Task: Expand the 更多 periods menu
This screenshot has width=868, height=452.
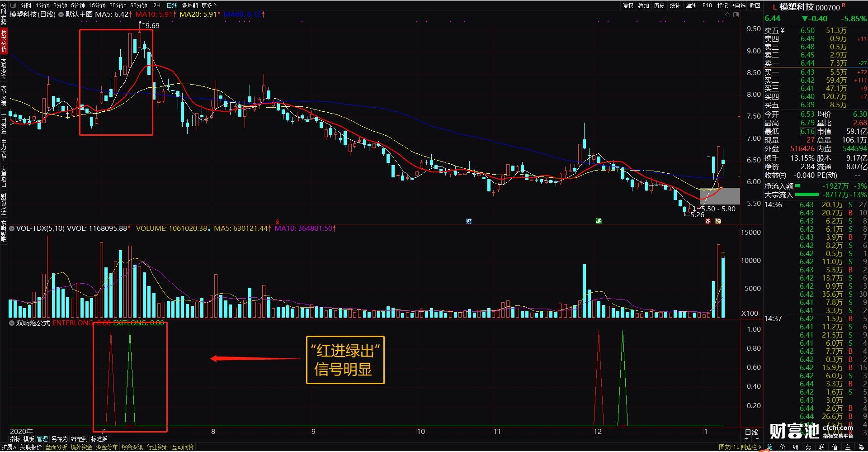Action: pyautogui.click(x=209, y=5)
